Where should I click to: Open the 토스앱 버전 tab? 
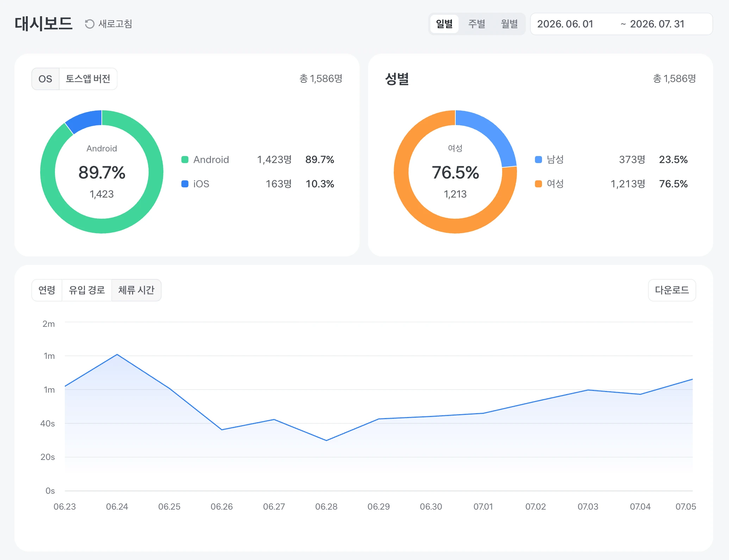(88, 79)
